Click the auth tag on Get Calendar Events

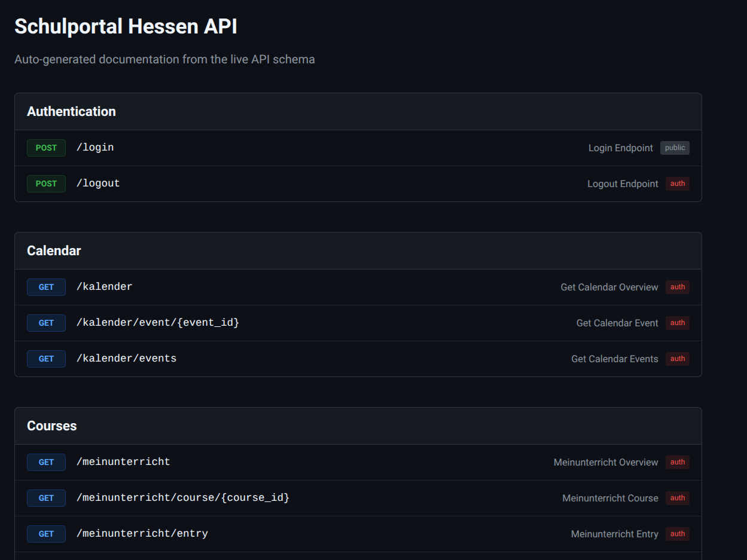click(678, 359)
